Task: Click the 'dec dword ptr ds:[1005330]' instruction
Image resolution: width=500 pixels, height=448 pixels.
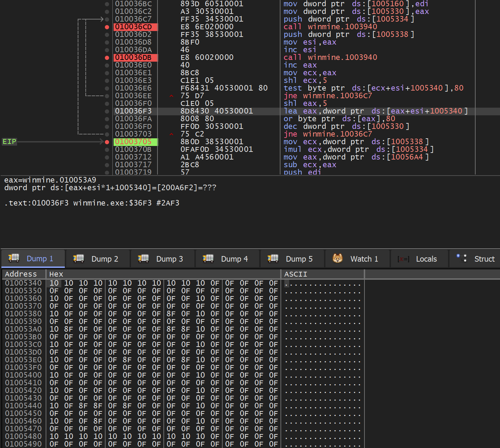Action: 346,126
